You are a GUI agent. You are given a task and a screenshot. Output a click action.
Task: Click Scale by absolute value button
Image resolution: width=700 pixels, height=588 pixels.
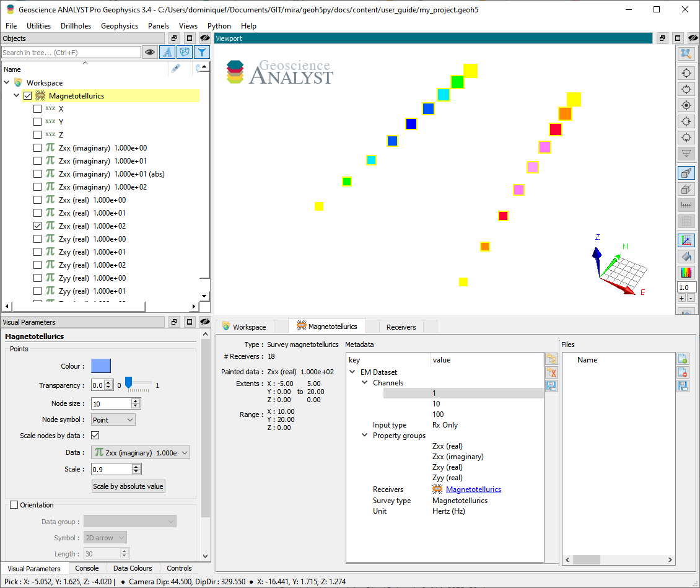coord(128,486)
